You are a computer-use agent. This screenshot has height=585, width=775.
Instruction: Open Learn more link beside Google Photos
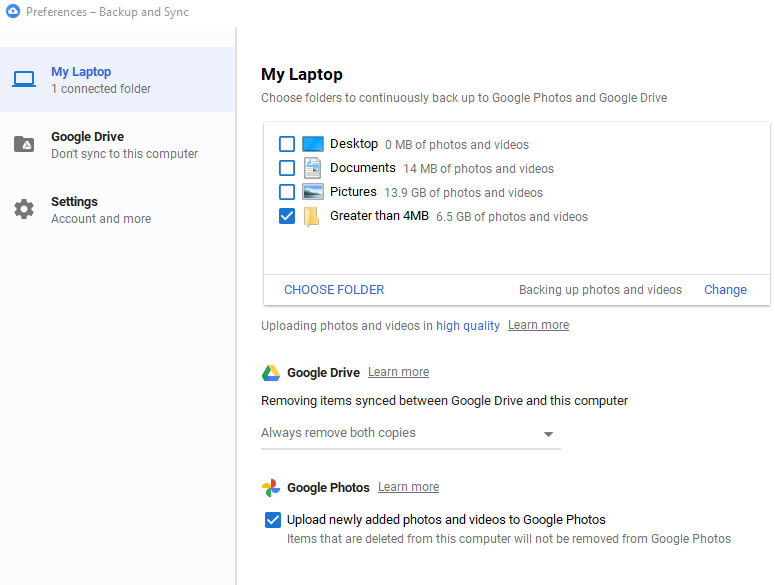click(x=408, y=487)
